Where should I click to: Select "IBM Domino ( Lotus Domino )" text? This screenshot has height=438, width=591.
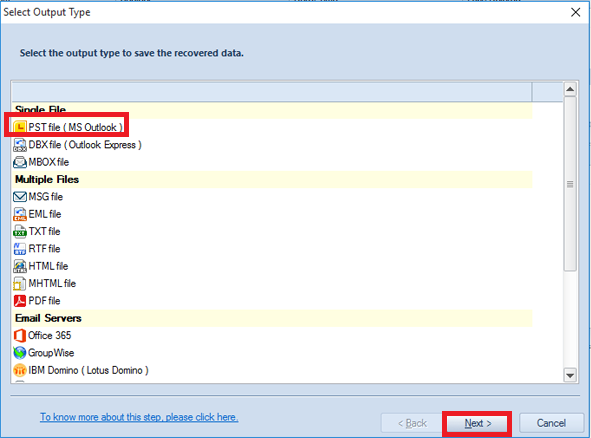tap(89, 370)
